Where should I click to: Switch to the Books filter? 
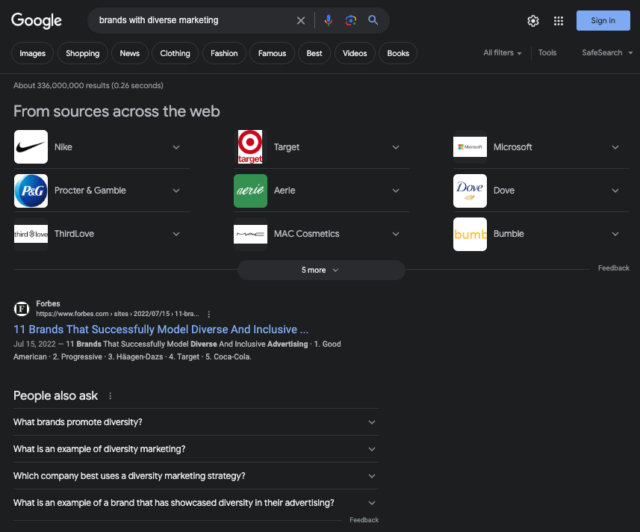(x=398, y=53)
